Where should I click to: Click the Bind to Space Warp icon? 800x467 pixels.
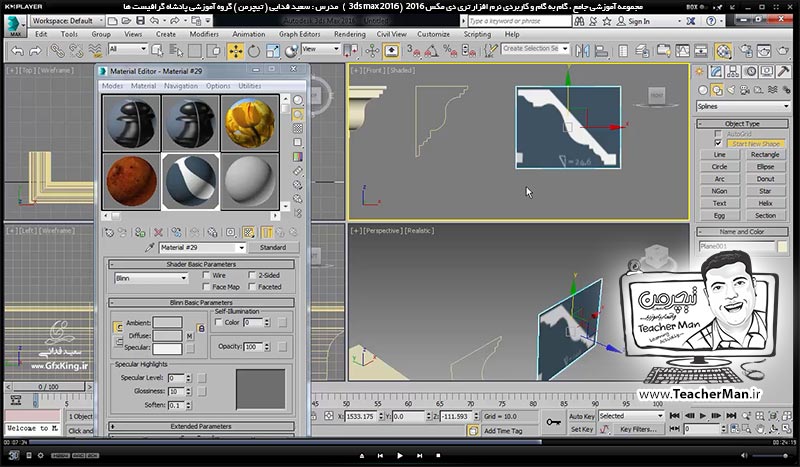(95, 51)
